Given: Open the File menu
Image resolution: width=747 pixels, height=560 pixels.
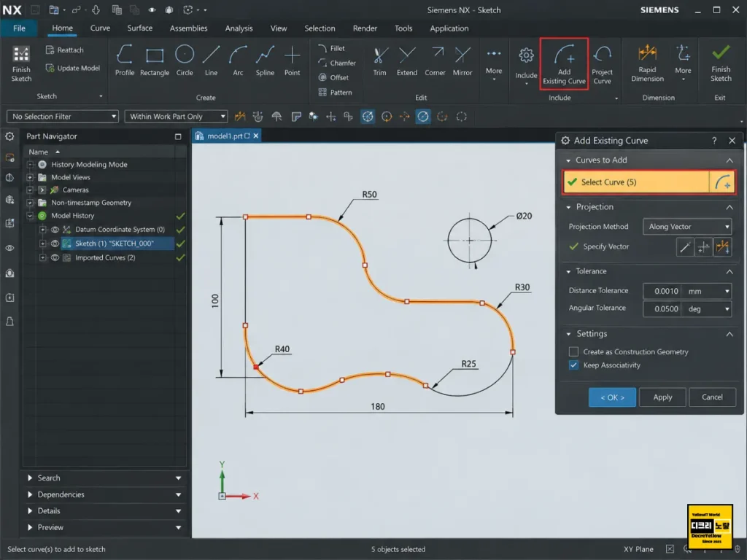Looking at the screenshot, I should [19, 28].
